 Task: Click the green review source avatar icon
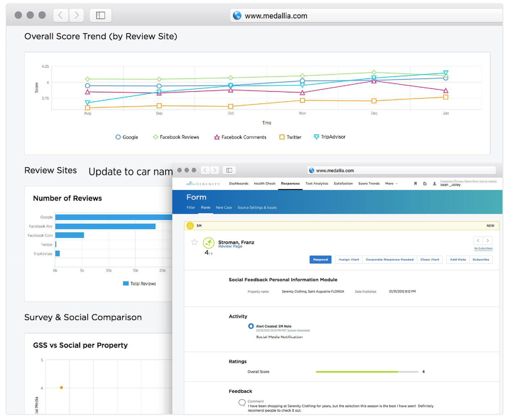click(209, 243)
